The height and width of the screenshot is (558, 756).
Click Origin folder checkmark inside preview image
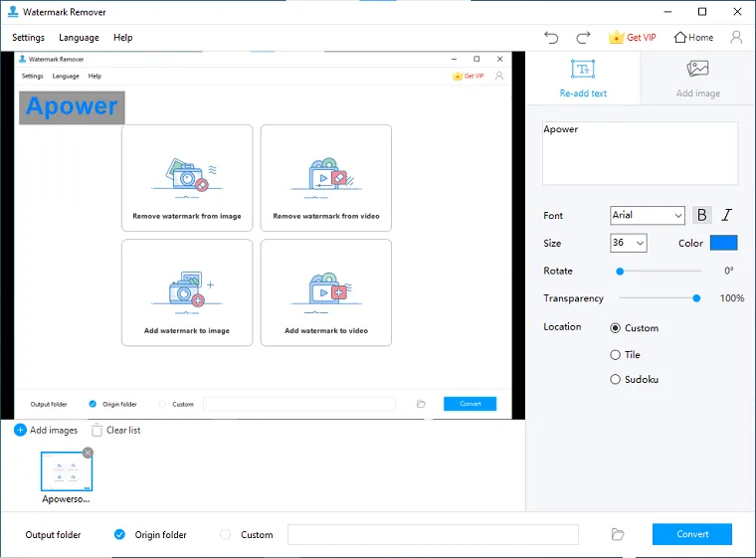93,404
